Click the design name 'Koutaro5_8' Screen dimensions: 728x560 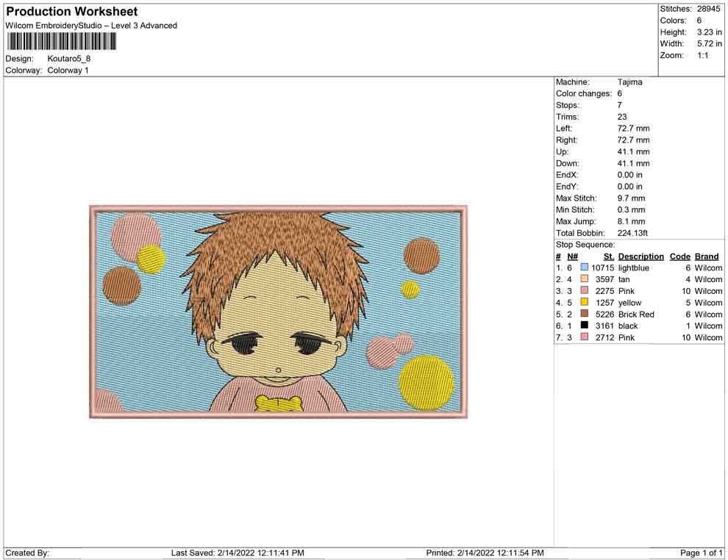coord(68,59)
